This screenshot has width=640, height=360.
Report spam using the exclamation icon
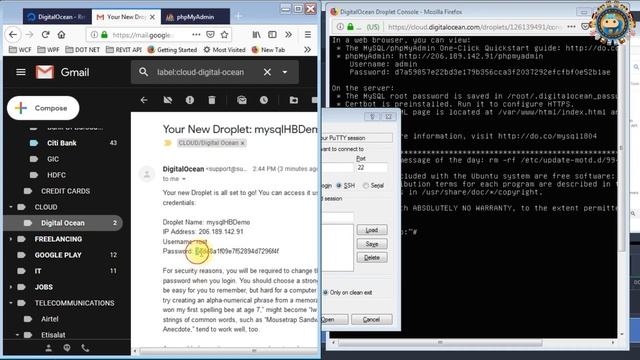pyautogui.click(x=190, y=100)
